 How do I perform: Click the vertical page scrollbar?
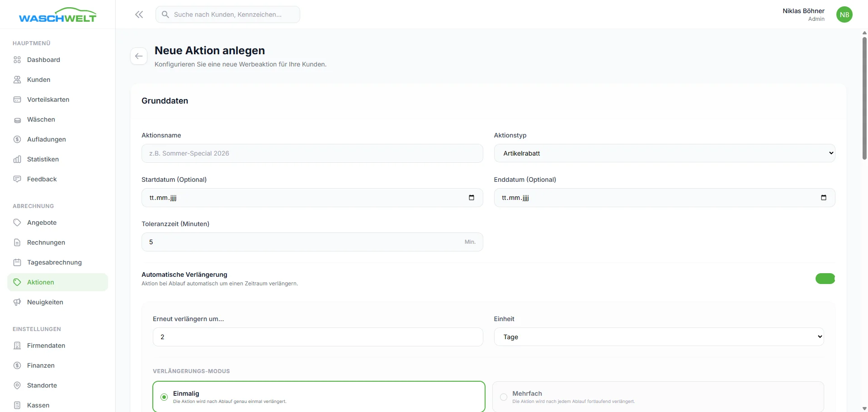tap(864, 99)
